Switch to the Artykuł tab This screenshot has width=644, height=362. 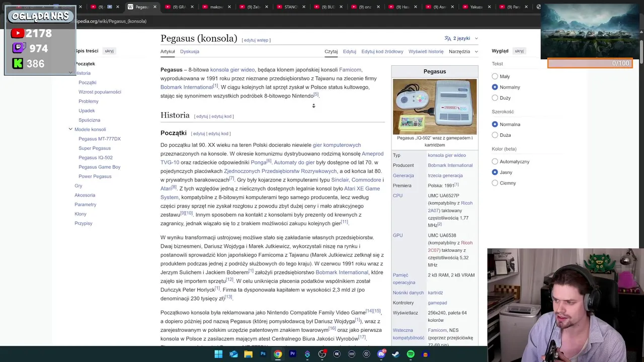coord(168,51)
